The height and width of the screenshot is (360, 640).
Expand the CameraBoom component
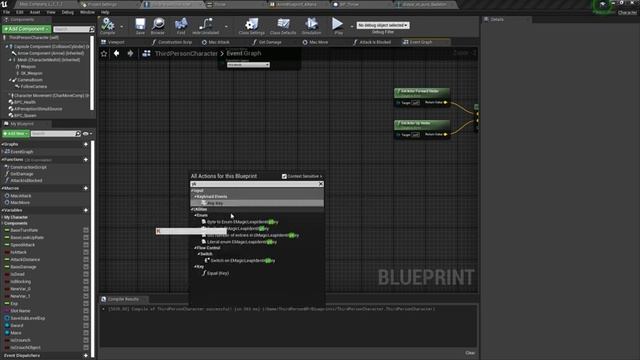click(10, 80)
